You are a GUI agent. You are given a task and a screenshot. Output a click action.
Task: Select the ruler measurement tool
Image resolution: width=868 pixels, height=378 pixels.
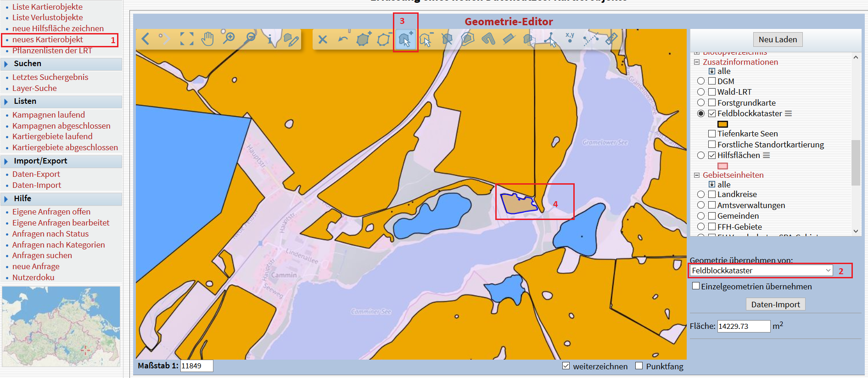coord(611,39)
